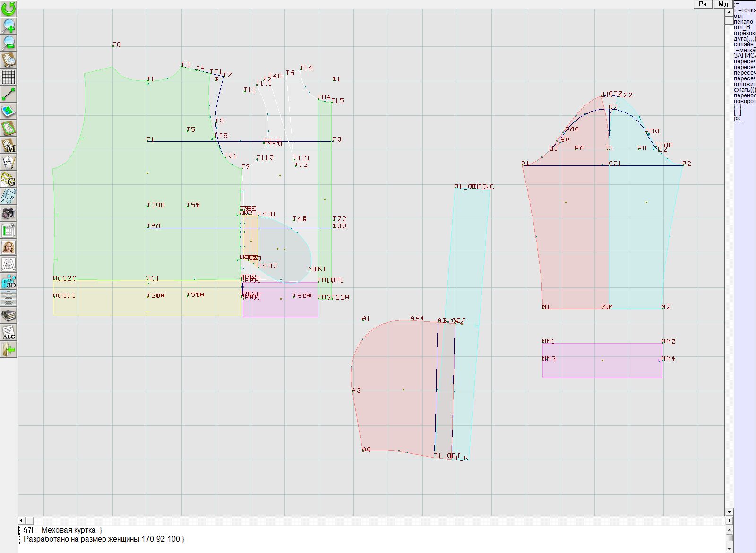This screenshot has height=553, width=756.
Task: Select the 'лекало' command in list
Action: pyautogui.click(x=743, y=22)
